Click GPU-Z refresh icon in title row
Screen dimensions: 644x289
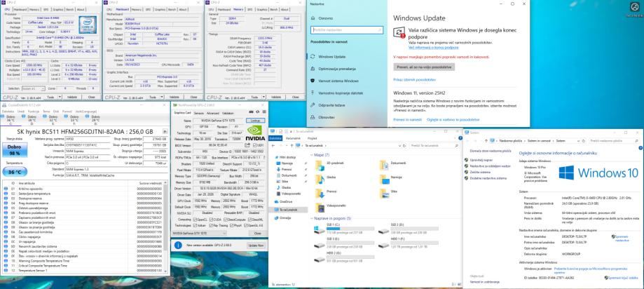click(x=257, y=112)
